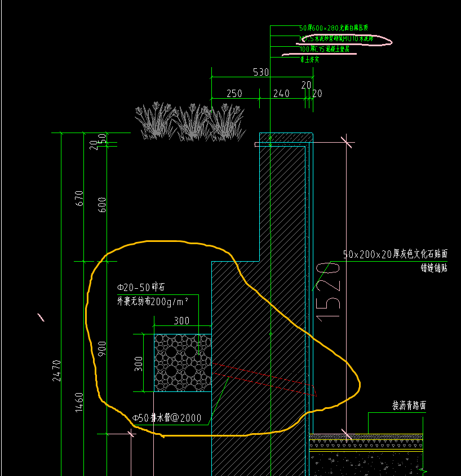Select the 错缝铺贴 text
This screenshot has height=476, width=461.
point(434,268)
